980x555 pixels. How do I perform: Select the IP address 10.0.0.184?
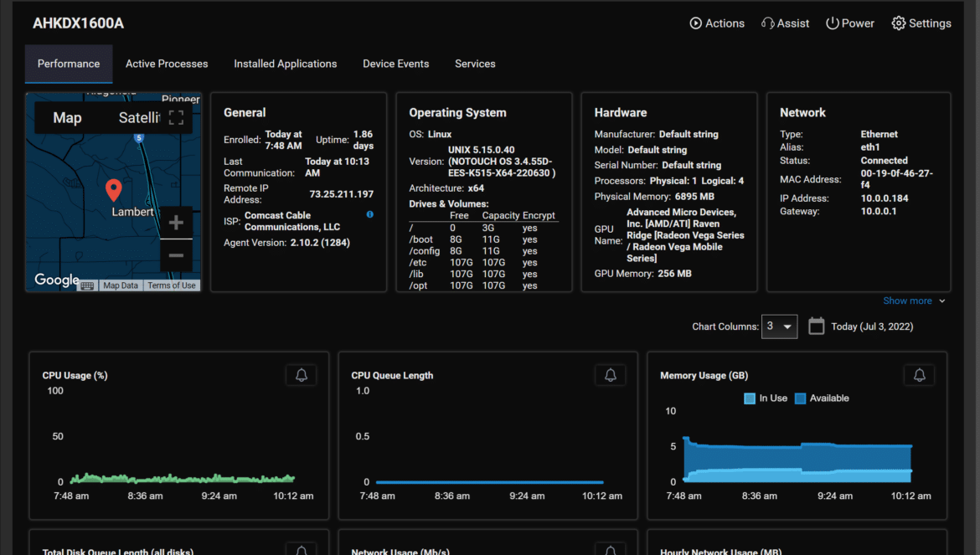click(x=885, y=198)
